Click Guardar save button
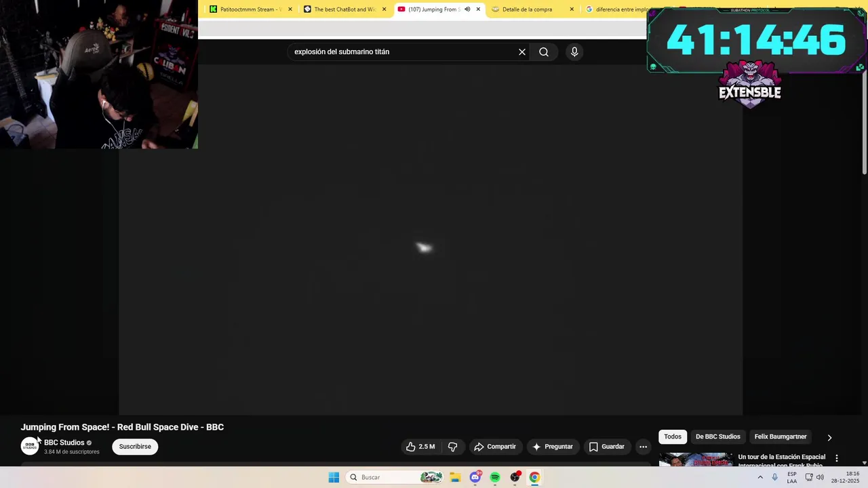This screenshot has height=488, width=868. tap(606, 447)
